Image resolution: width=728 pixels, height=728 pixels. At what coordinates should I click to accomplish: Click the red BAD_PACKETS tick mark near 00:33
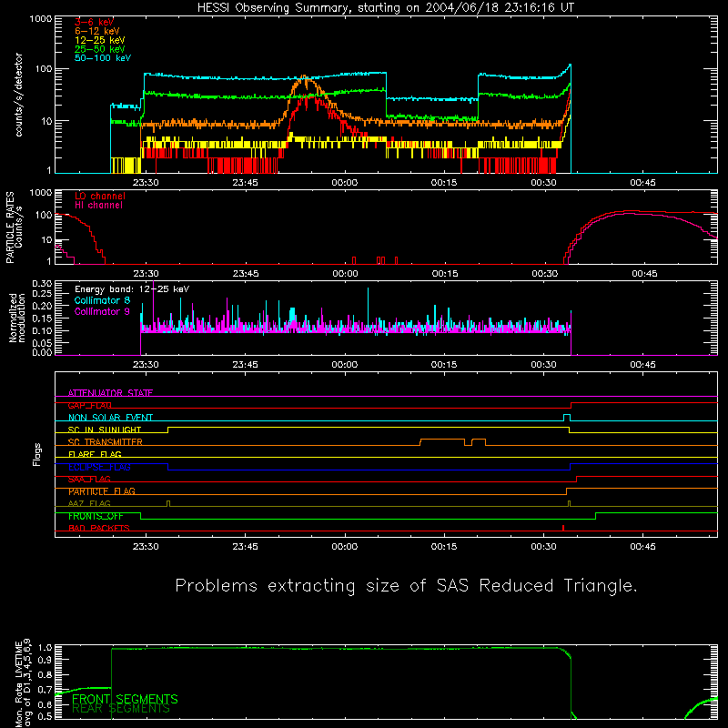point(563,528)
